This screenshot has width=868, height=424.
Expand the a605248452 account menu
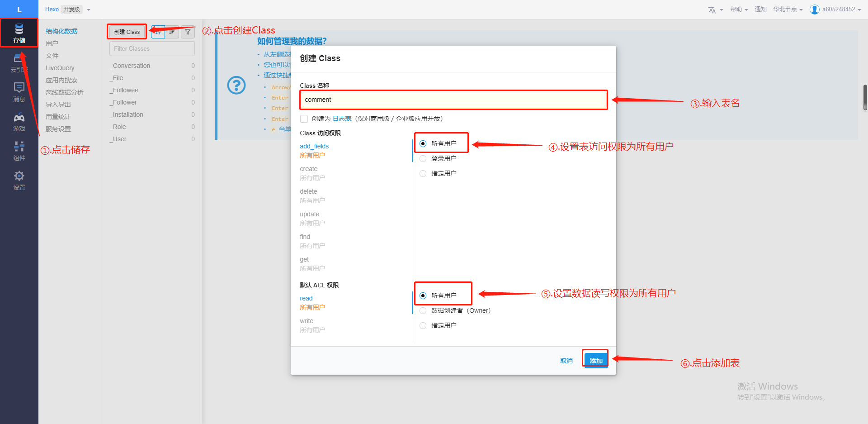pos(835,10)
